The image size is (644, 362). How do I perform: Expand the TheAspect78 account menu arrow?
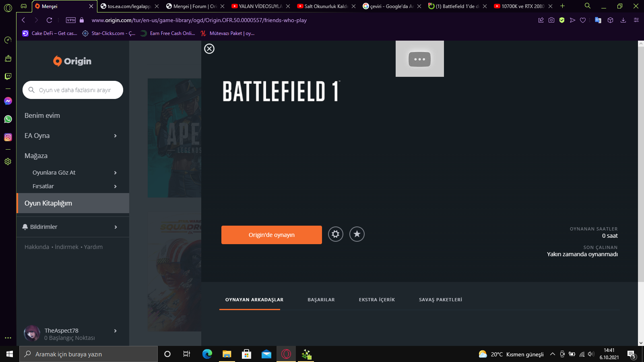(x=116, y=331)
